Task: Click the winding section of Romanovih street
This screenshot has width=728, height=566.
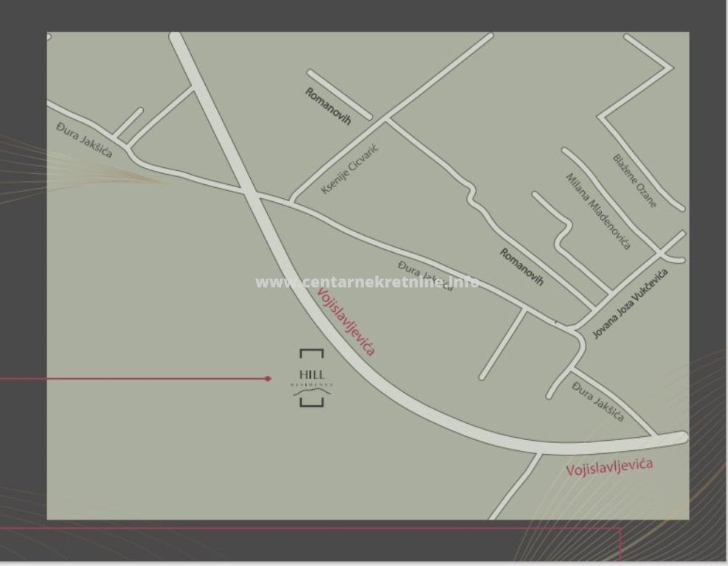Action: pos(469,198)
